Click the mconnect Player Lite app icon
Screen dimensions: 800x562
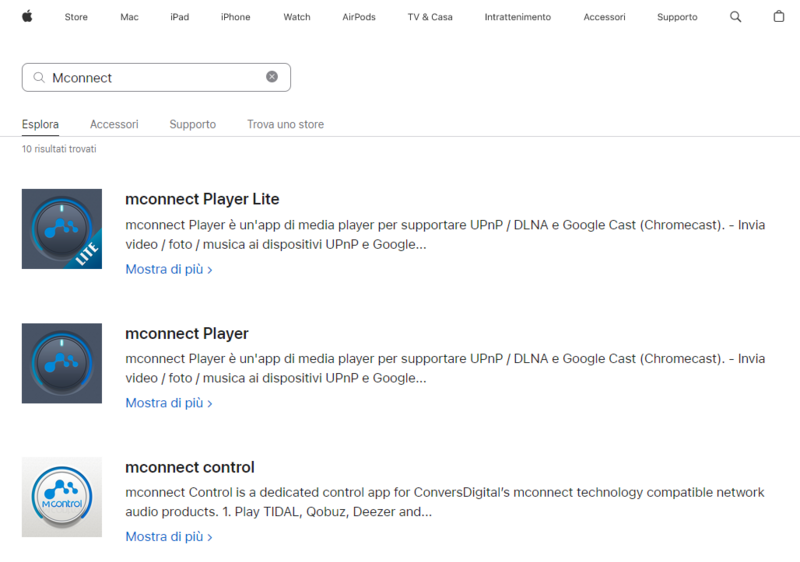click(62, 229)
